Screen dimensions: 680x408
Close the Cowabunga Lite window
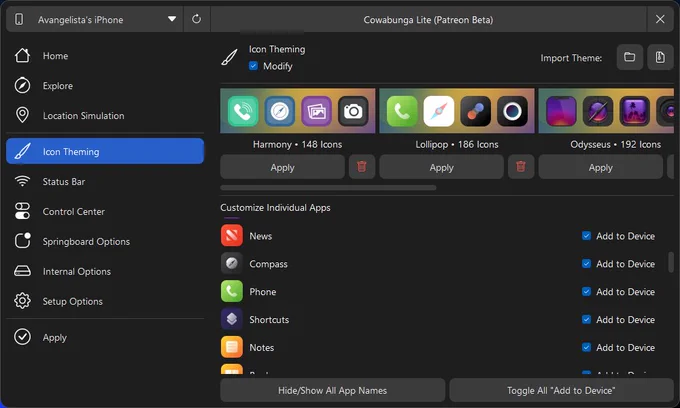[x=660, y=19]
